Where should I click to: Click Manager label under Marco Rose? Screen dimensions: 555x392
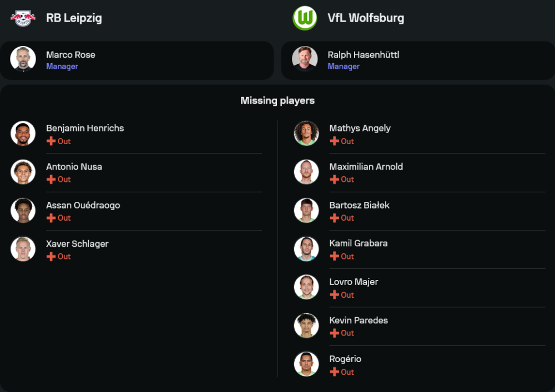point(62,67)
